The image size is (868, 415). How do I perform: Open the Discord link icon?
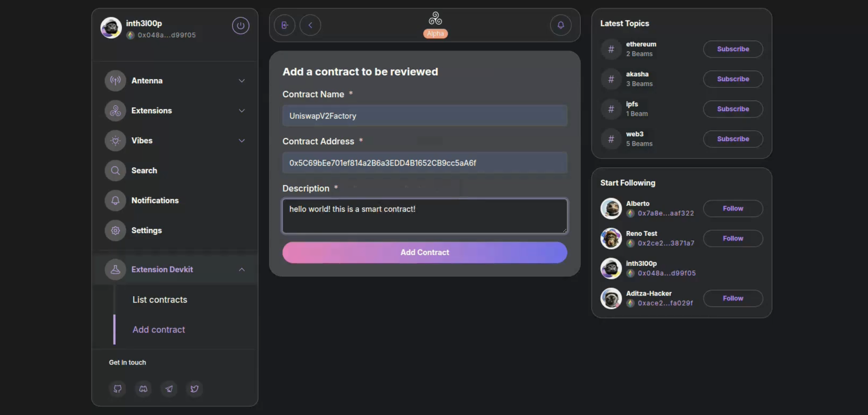point(143,389)
